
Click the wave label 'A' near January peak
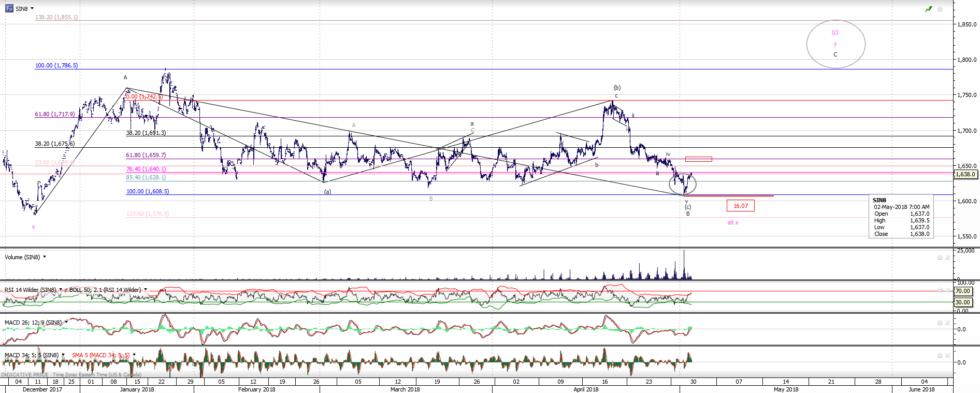coord(125,77)
